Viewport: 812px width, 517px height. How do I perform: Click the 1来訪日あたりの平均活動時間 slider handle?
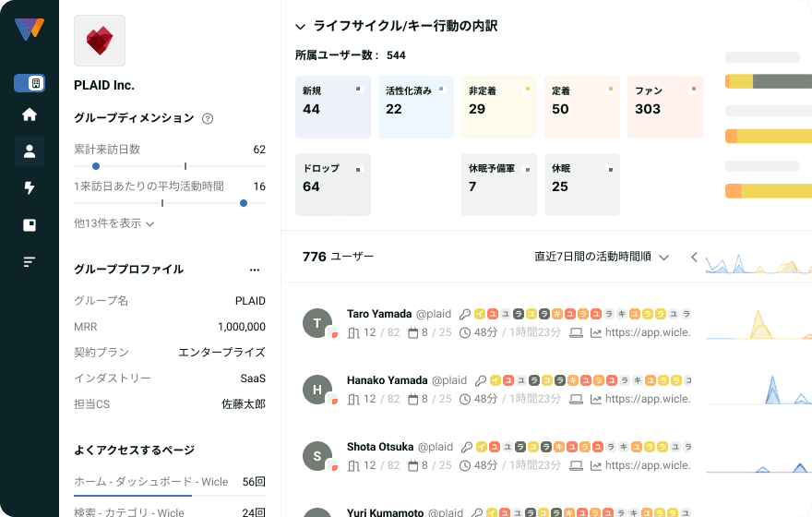(x=244, y=203)
